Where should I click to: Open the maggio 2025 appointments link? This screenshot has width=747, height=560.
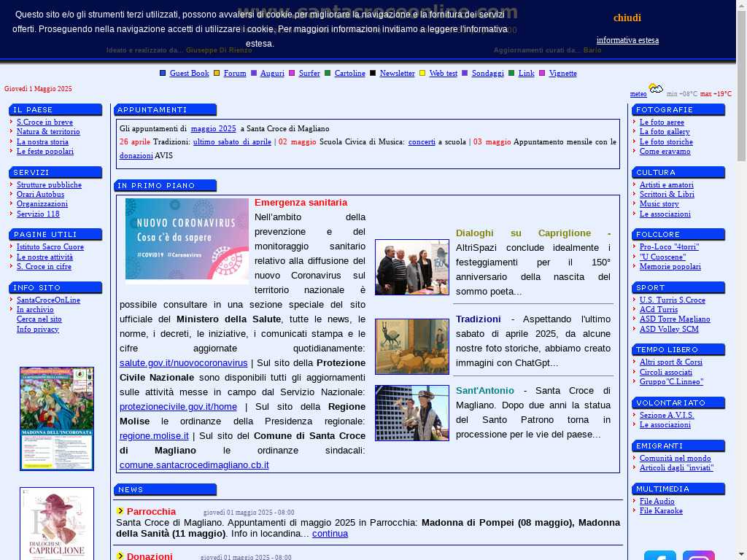[213, 128]
